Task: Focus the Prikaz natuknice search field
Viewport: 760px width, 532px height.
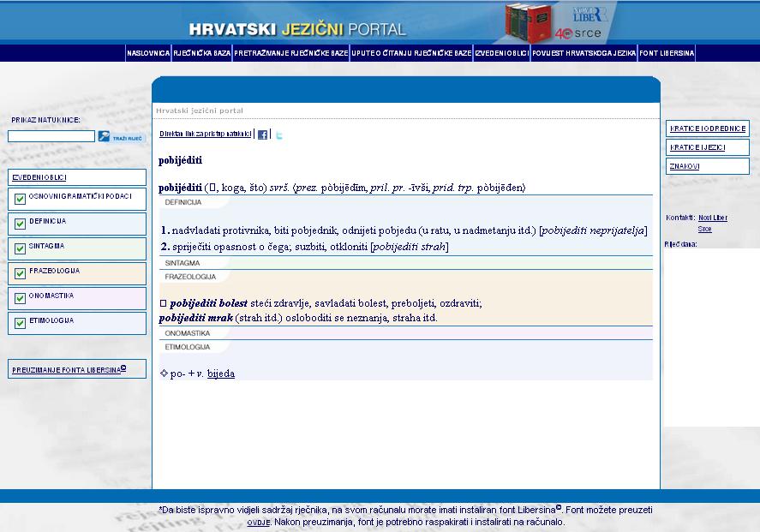Action: coord(51,136)
